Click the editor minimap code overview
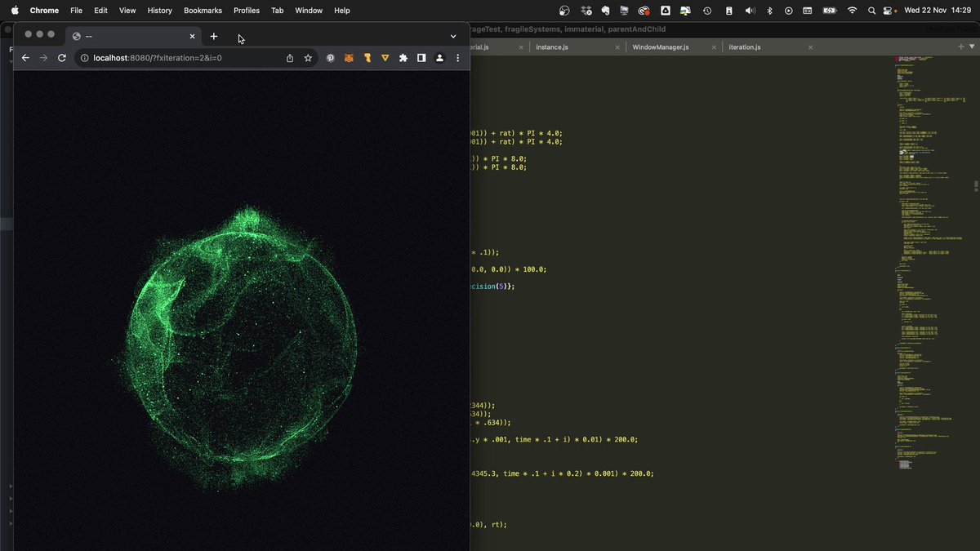The image size is (980, 551). coord(931,261)
